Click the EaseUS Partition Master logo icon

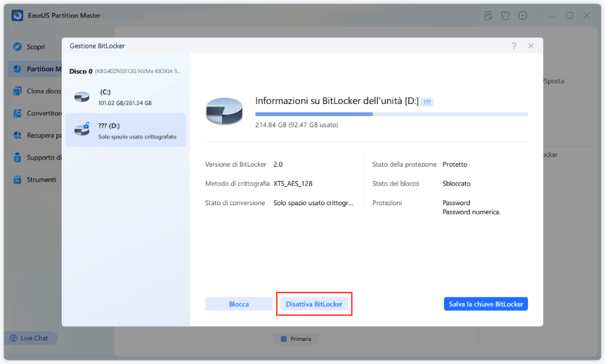pyautogui.click(x=17, y=16)
